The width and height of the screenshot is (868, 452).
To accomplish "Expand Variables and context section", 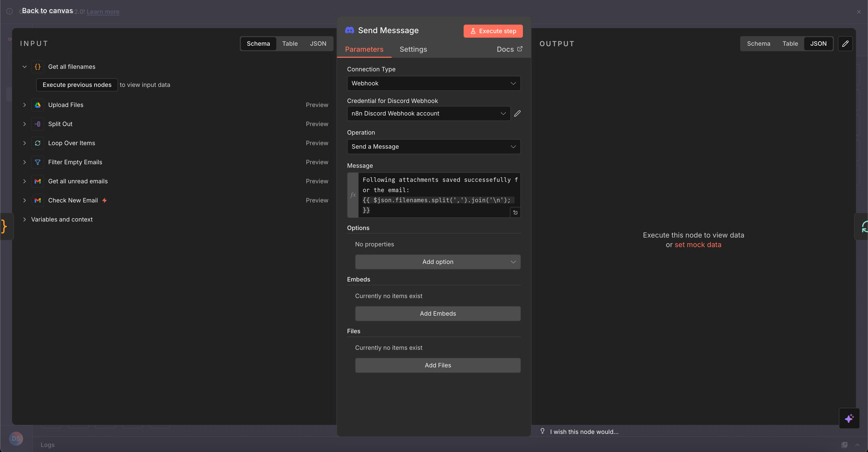I will (x=25, y=219).
